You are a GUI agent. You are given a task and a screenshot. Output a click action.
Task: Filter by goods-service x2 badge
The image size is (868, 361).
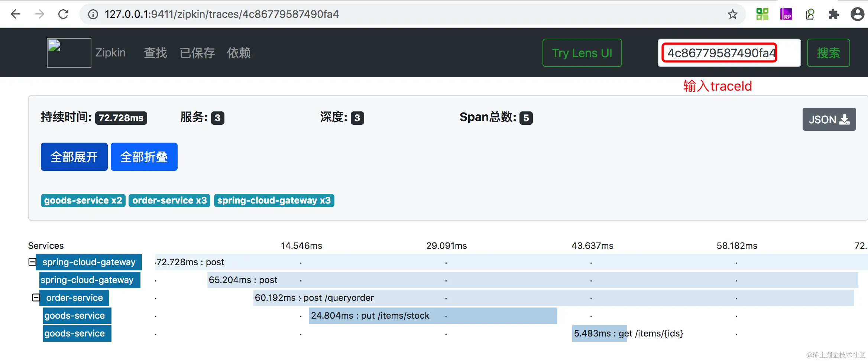pos(83,201)
